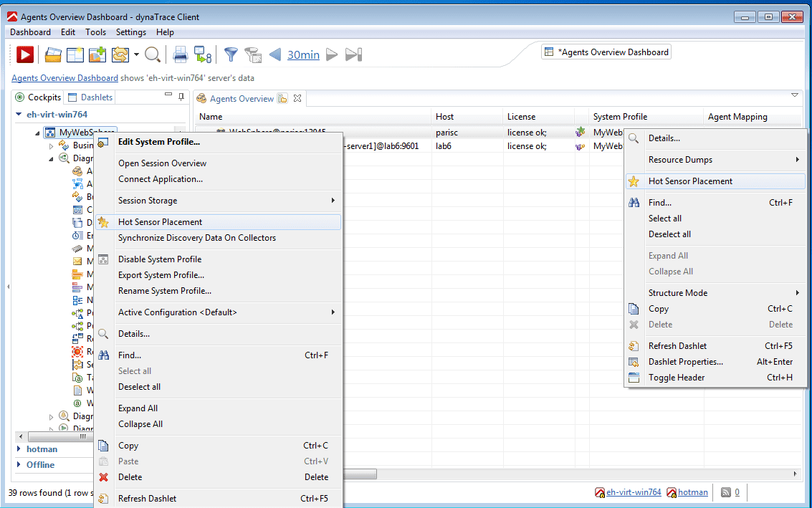The width and height of the screenshot is (812, 508).
Task: Click the eh-virt-win764 status bar link
Action: pyautogui.click(x=634, y=492)
